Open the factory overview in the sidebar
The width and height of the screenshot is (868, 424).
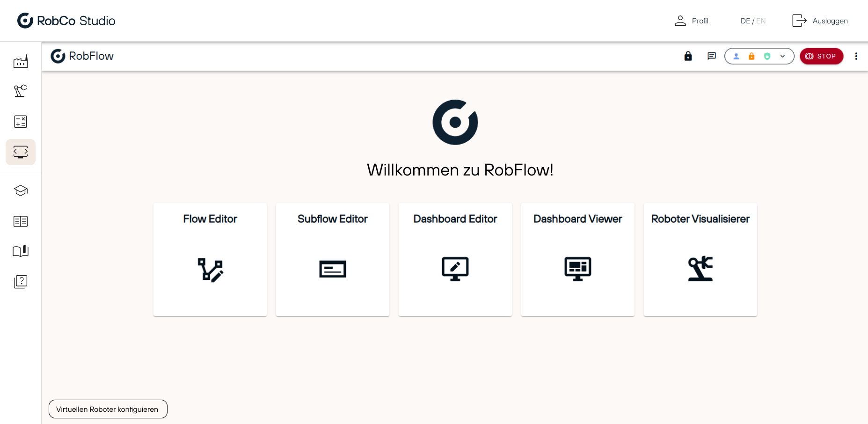pos(21,61)
